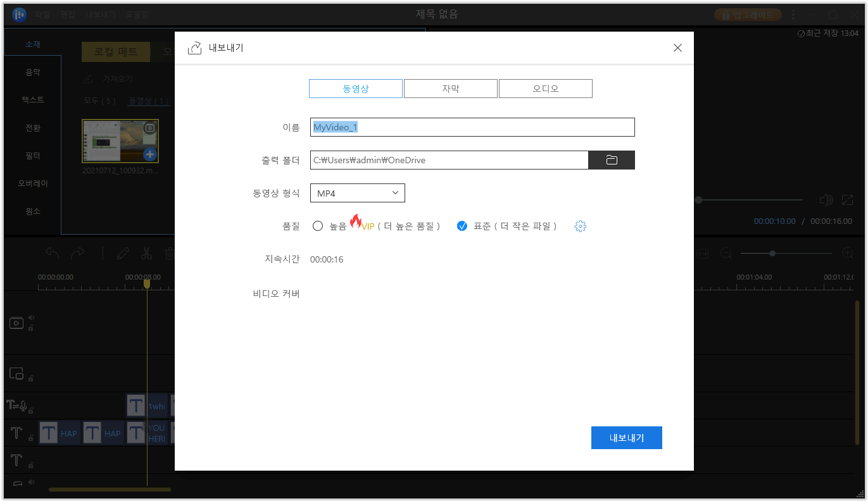The image size is (868, 501).
Task: Open quality settings with the gear icon
Action: (x=580, y=226)
